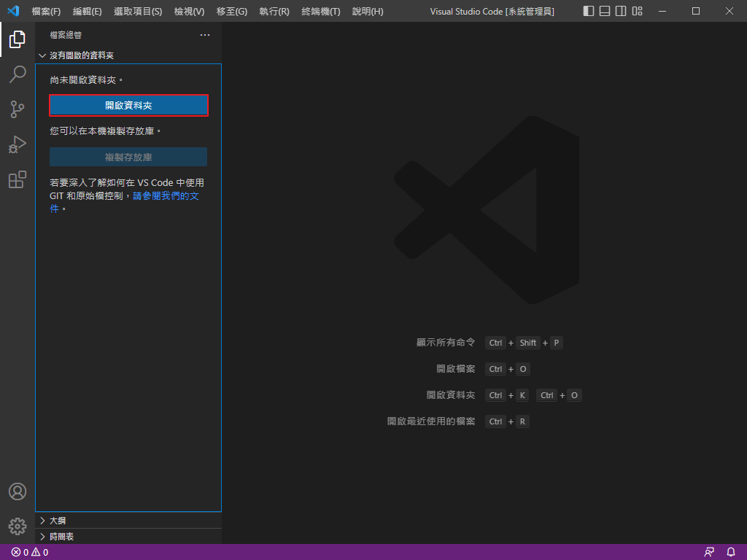Open the Extensions view icon

tap(18, 179)
